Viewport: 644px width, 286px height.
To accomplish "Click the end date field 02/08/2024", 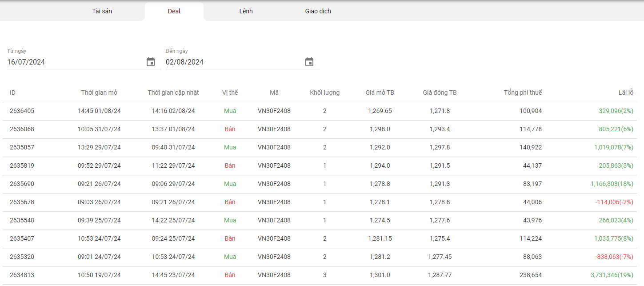I will [x=233, y=62].
